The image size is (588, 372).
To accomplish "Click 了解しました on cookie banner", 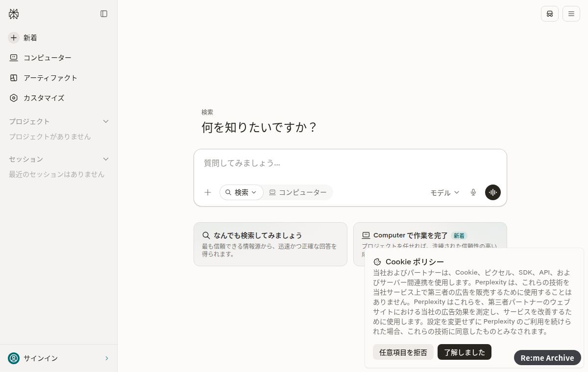I will point(465,352).
